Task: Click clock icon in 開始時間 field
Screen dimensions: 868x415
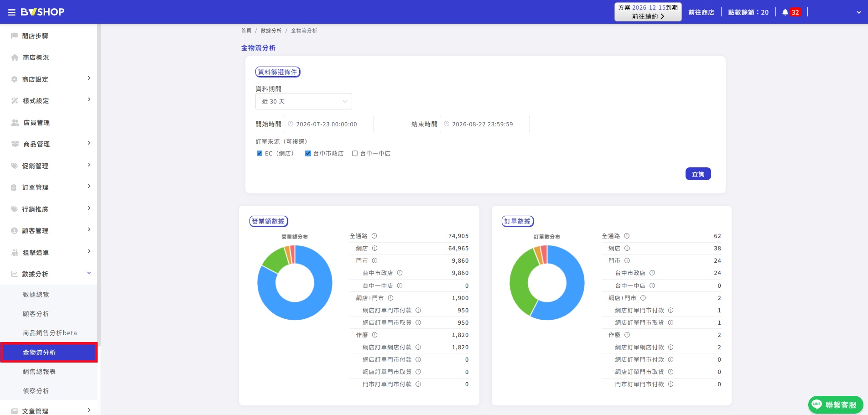Action: pos(291,124)
